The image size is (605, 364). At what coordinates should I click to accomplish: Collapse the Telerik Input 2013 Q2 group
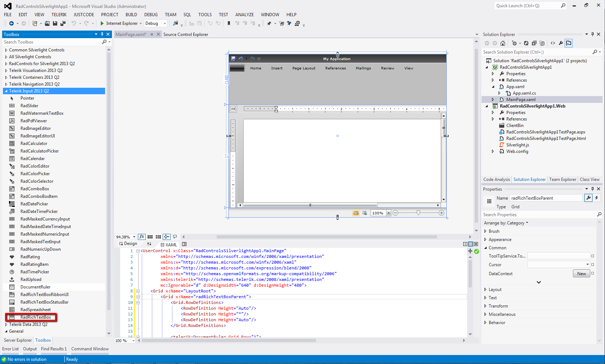coord(6,91)
